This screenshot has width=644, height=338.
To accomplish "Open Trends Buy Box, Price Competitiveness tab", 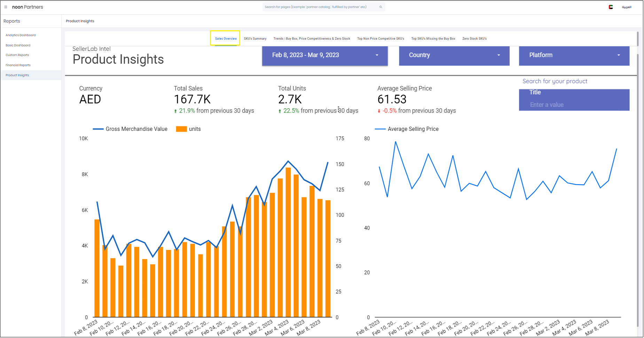I will pos(312,39).
